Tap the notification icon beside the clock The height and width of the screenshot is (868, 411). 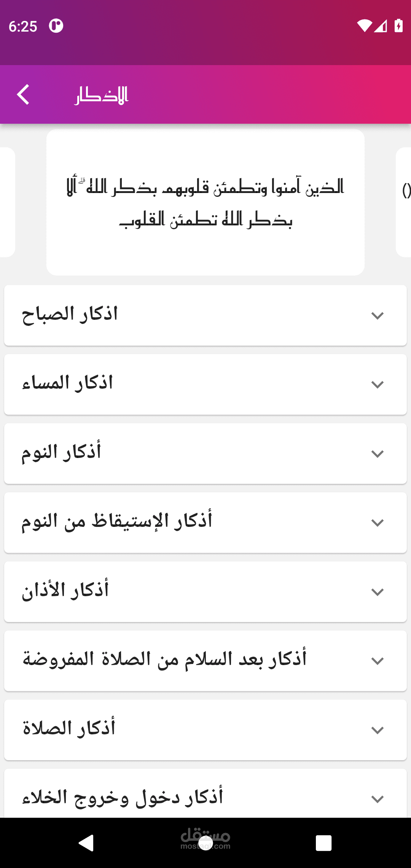[x=56, y=26]
